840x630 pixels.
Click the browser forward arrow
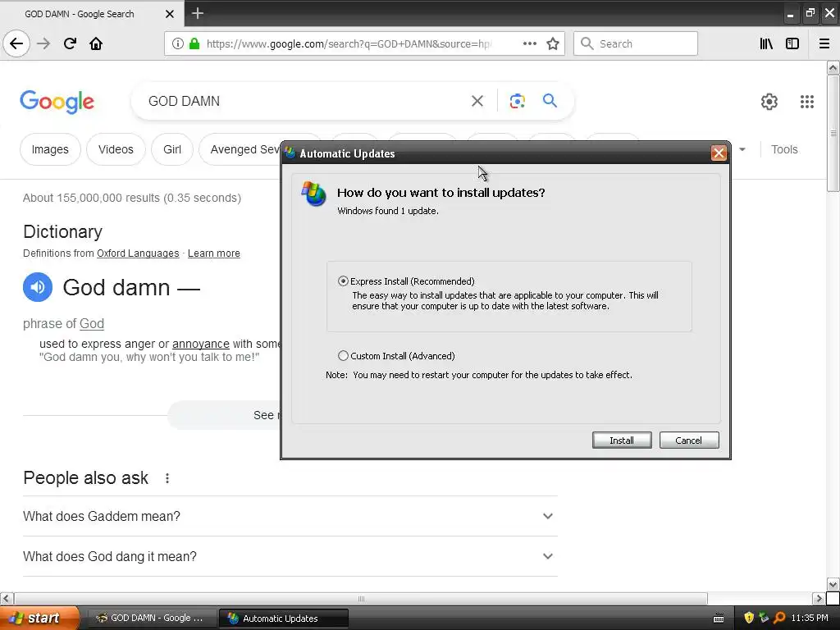[x=43, y=44]
